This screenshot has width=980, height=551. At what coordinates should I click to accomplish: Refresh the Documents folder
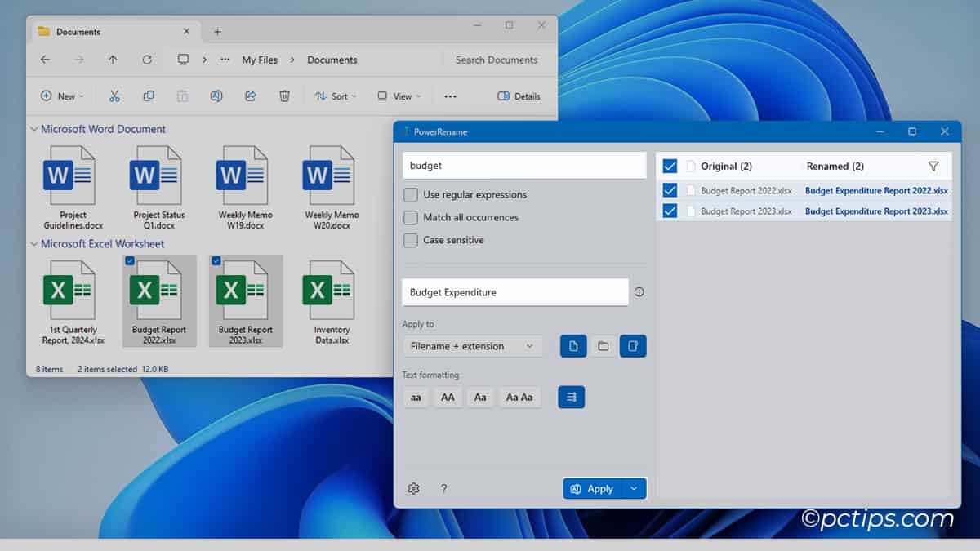coord(147,60)
